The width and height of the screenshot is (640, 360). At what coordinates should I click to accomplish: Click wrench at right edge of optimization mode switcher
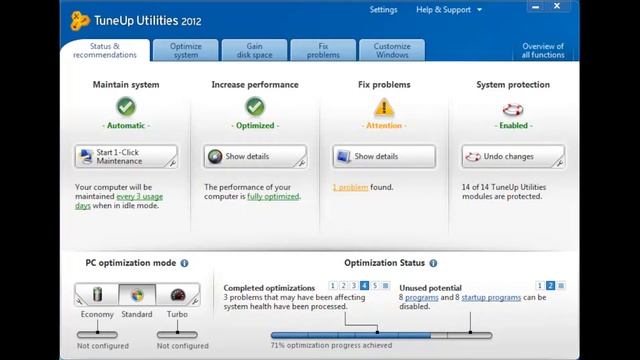(195, 301)
